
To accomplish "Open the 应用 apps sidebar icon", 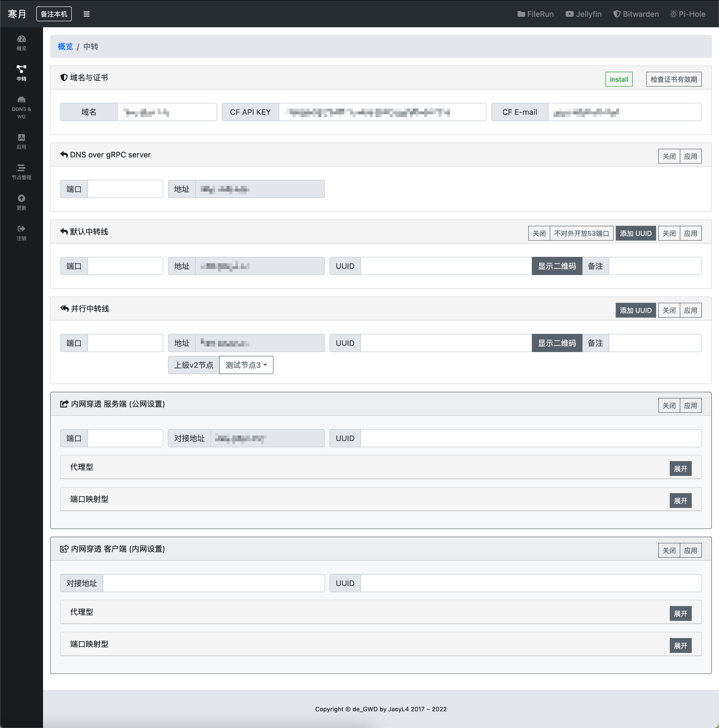I will [x=21, y=141].
